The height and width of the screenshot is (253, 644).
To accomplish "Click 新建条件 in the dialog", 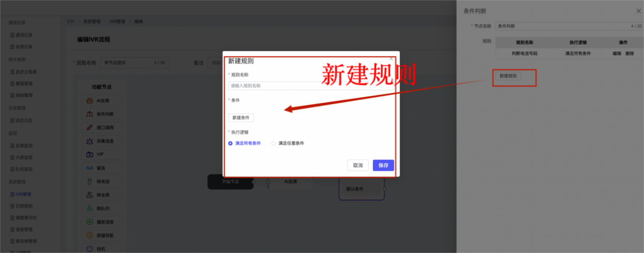I will pos(241,117).
